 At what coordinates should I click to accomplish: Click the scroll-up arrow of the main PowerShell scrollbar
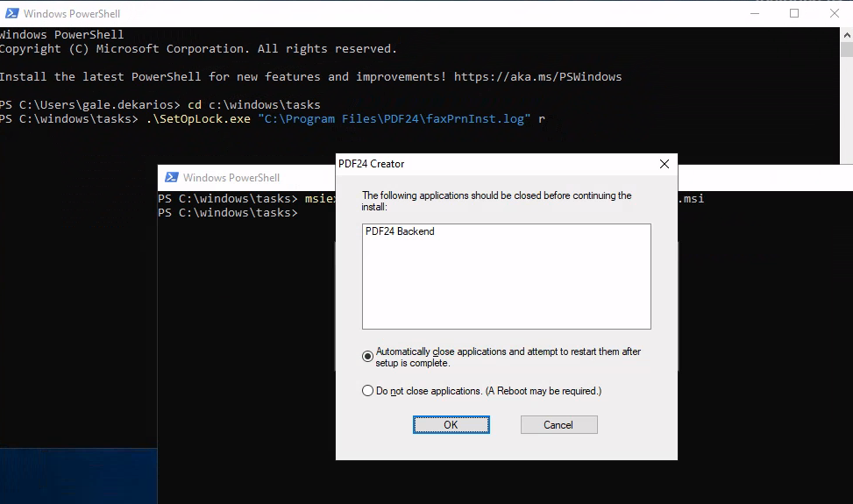click(847, 34)
